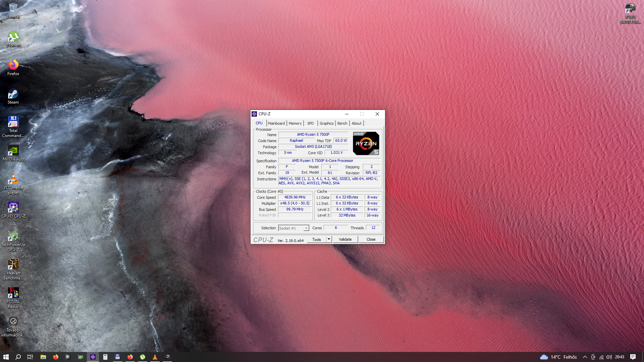Viewport: 644px width, 362px height.
Task: Click the Heaven Benchmark desktop icon
Action: pos(13,265)
